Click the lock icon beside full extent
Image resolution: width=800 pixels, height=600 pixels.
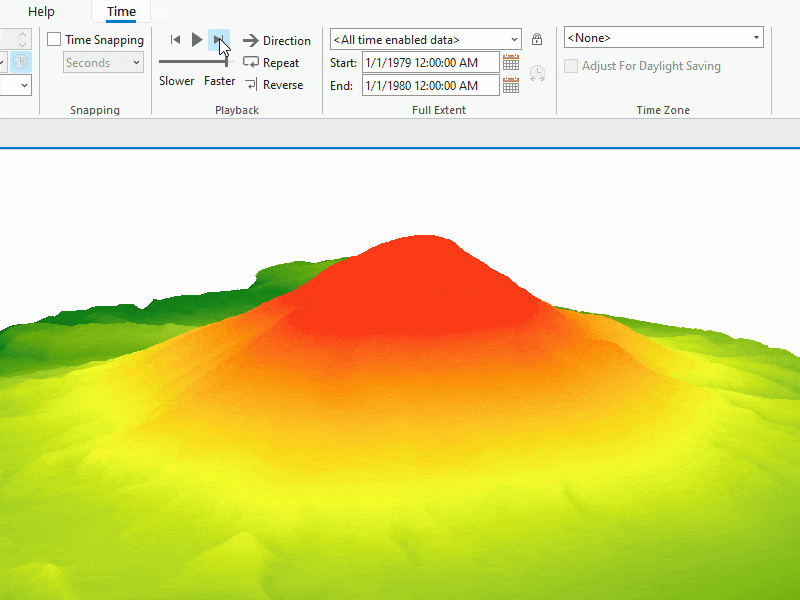537,39
